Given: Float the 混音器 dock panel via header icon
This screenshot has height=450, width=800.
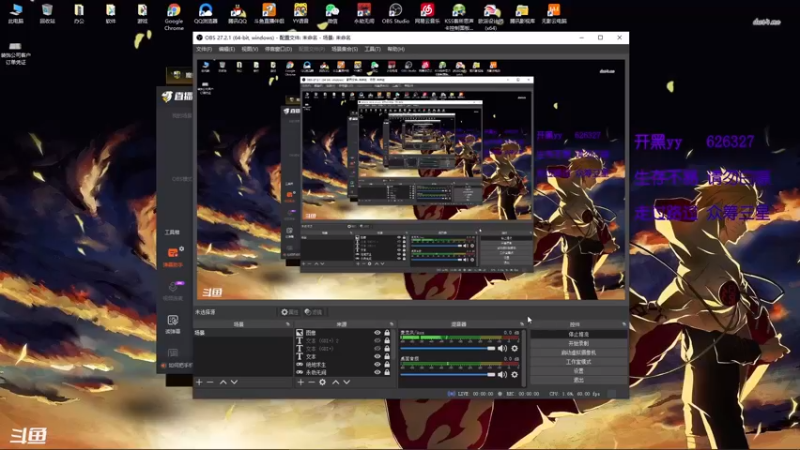Looking at the screenshot, I should click(521, 324).
